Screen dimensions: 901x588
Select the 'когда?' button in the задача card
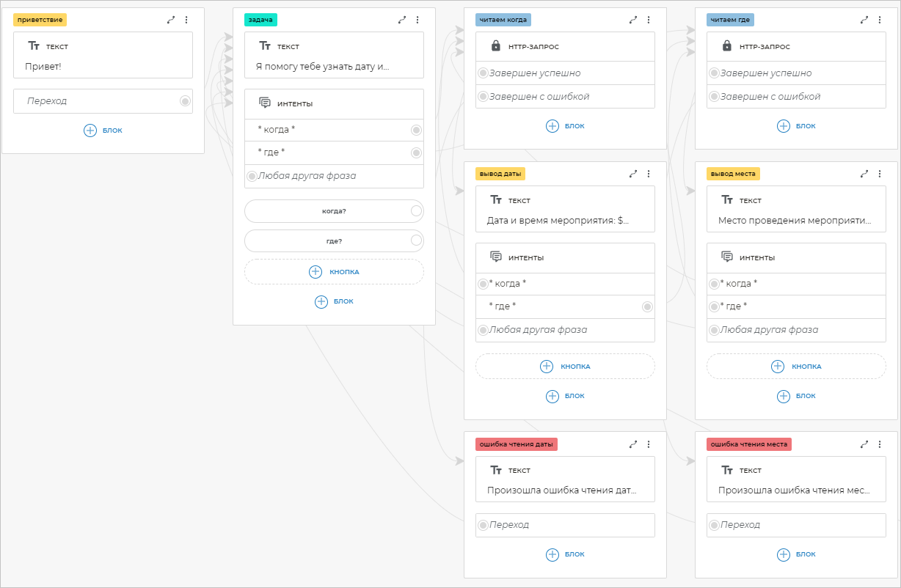click(334, 211)
